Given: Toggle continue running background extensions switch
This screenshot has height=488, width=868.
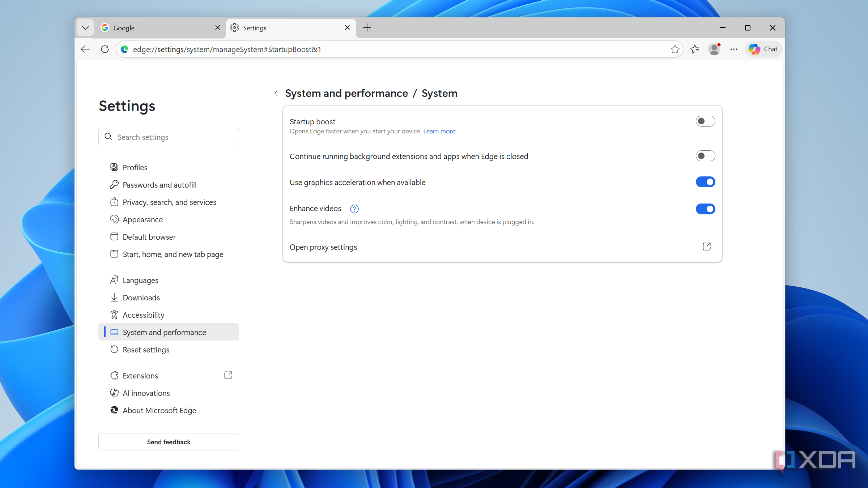Looking at the screenshot, I should (x=705, y=156).
